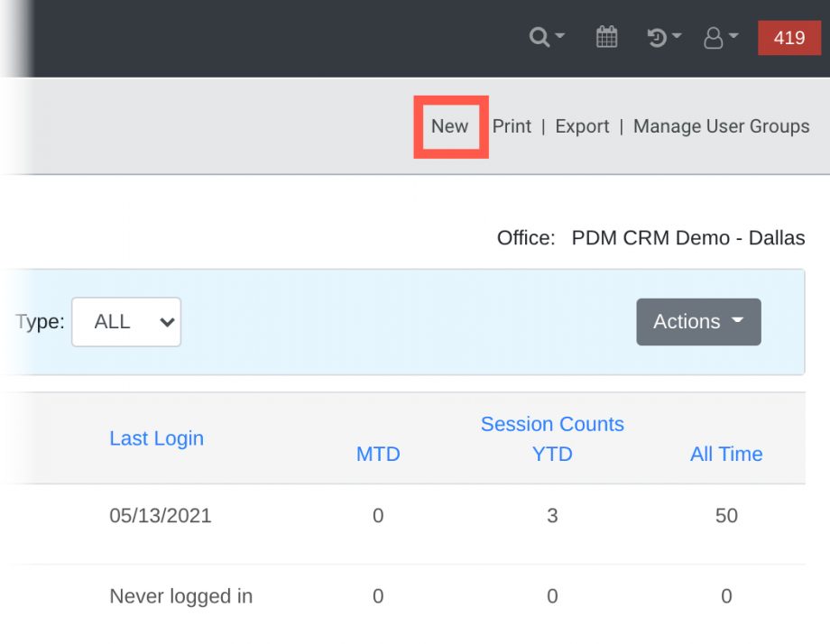This screenshot has width=830, height=644.
Task: Select the 05/13/2021 last login cell
Action: point(161,515)
